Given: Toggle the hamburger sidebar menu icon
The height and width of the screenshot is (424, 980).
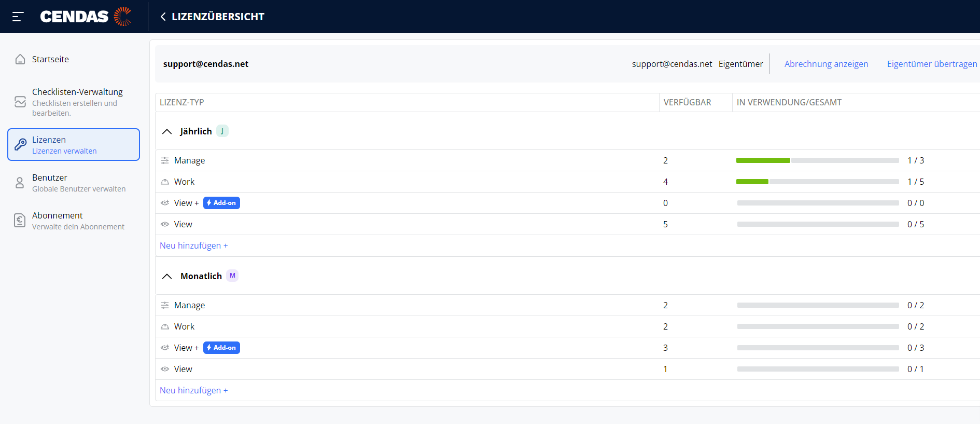Looking at the screenshot, I should coord(18,17).
